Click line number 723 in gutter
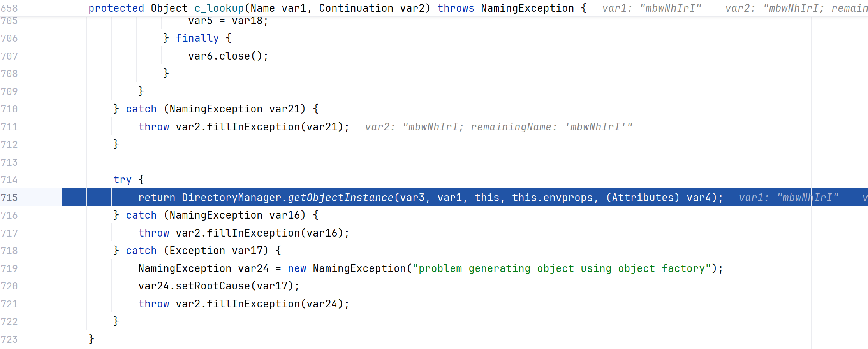 [9, 339]
